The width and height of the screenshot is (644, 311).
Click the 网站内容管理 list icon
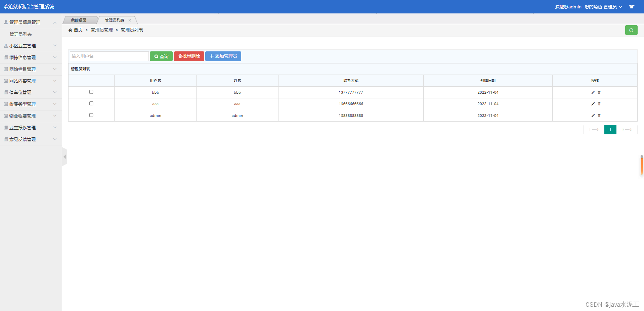tap(6, 81)
